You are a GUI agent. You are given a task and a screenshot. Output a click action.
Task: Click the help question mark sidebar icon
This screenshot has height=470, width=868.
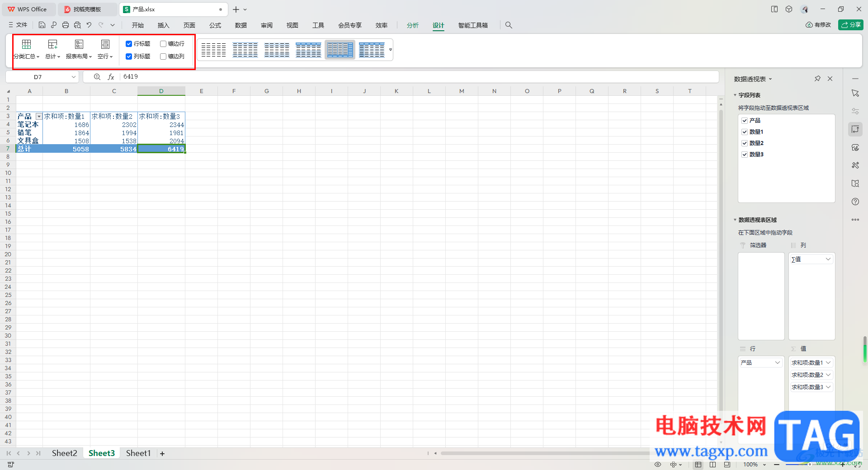tap(855, 202)
